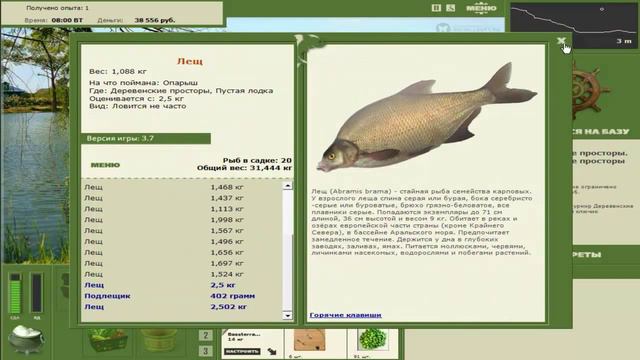Select the bold Лещ 2,5 кг row
Viewport: 640px width, 360px height.
click(x=182, y=285)
